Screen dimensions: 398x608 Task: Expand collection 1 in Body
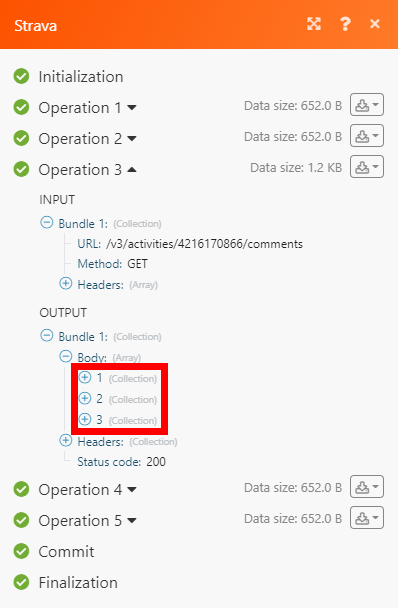coord(85,377)
